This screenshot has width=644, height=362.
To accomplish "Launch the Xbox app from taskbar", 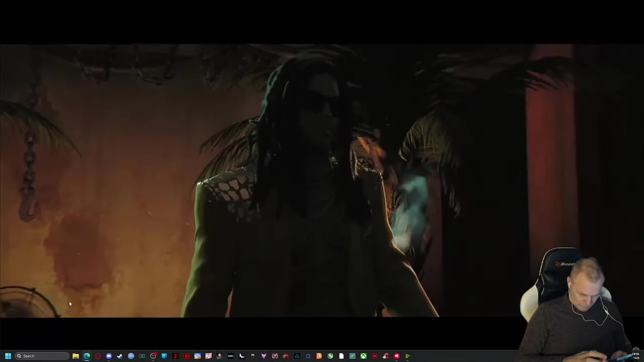I will 363,356.
